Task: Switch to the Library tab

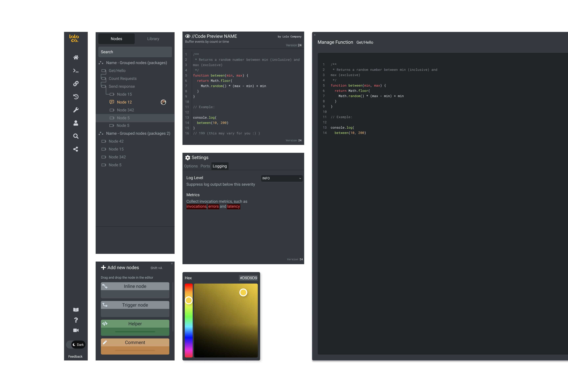Action: point(153,39)
